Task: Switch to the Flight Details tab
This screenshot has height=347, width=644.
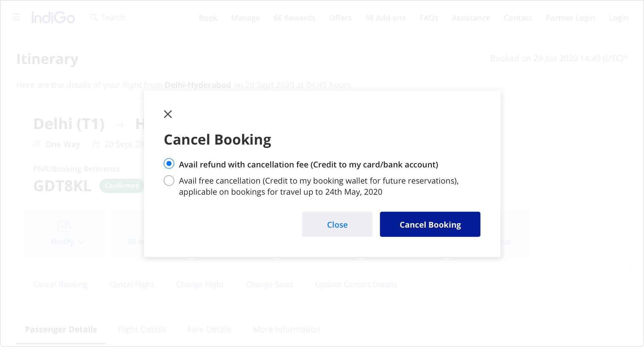Action: (x=142, y=329)
